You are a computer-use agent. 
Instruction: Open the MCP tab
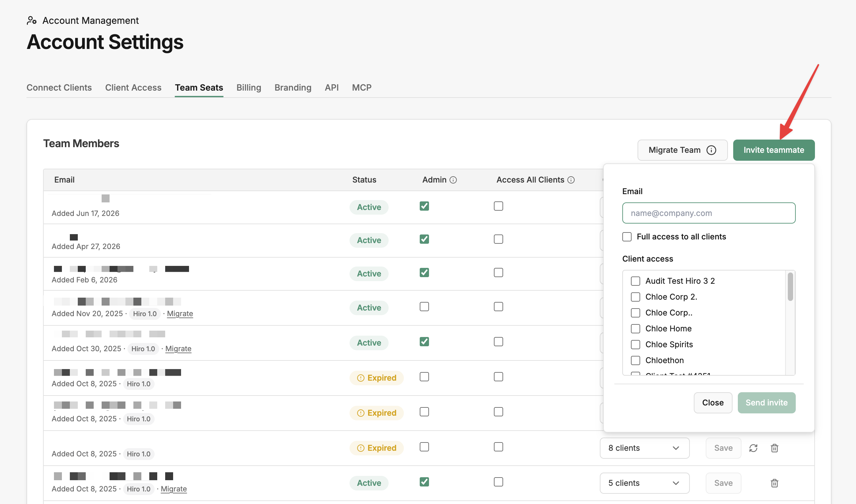[362, 88]
